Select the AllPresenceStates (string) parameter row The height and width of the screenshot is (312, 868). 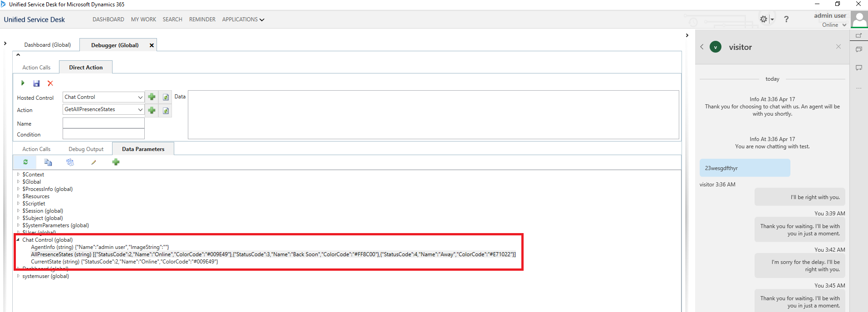tap(273, 254)
